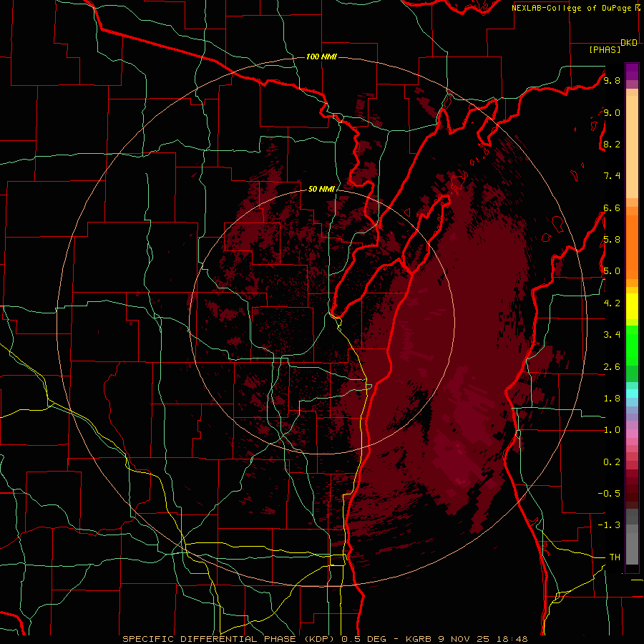This screenshot has width=644, height=644.
Task: Click the cyan segment of the color bar
Action: click(x=632, y=394)
